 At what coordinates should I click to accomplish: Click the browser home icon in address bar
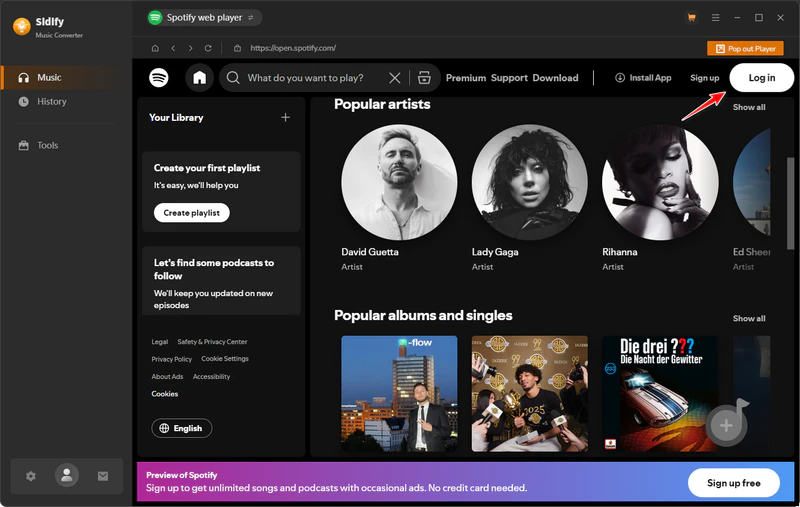pos(155,48)
